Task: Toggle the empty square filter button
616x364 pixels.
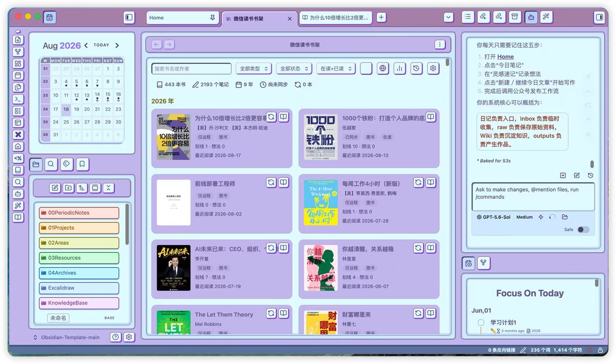Action: coord(366,68)
